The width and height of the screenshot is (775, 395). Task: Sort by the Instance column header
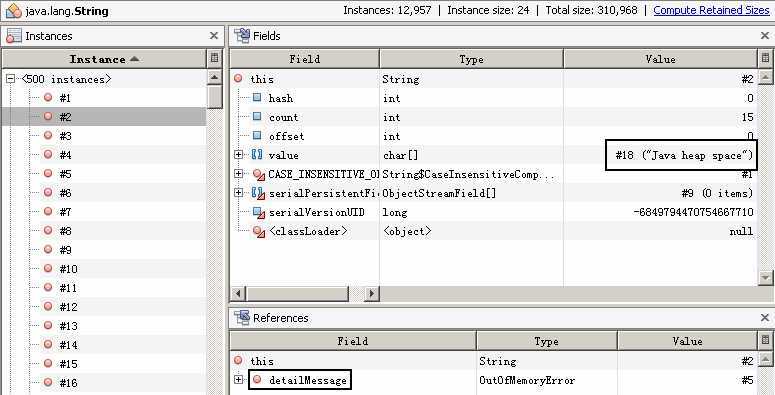point(104,59)
